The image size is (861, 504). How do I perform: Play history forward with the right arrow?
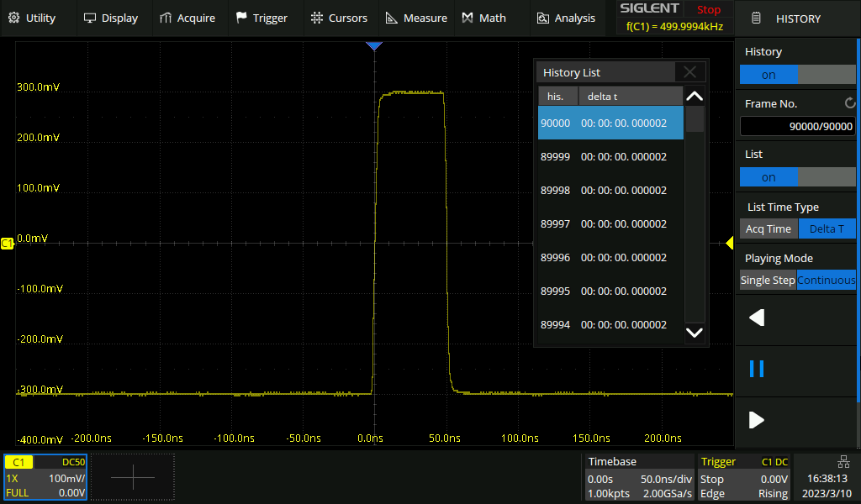click(757, 420)
